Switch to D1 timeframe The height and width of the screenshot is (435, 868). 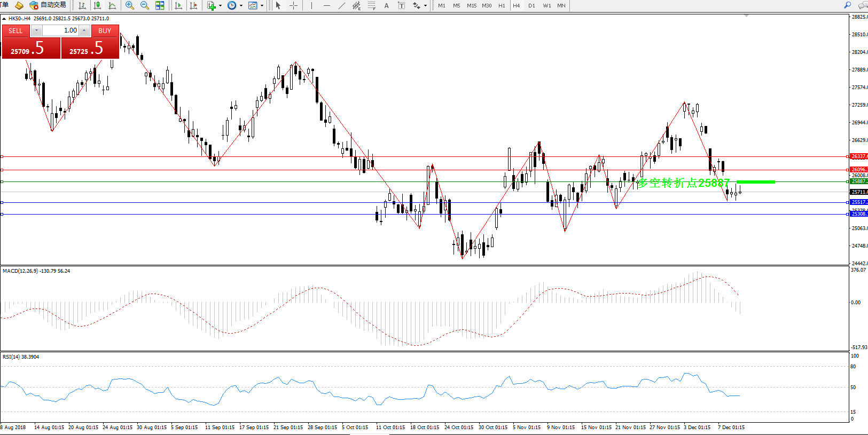[531, 5]
